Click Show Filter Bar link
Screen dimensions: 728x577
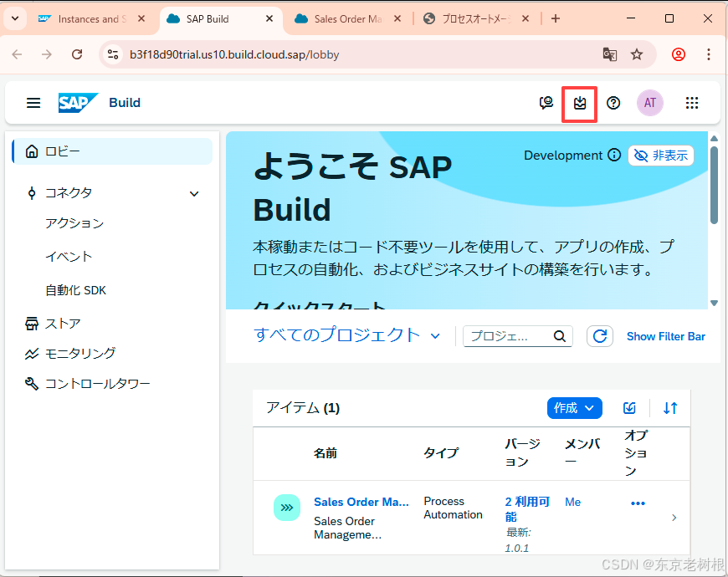coord(666,336)
